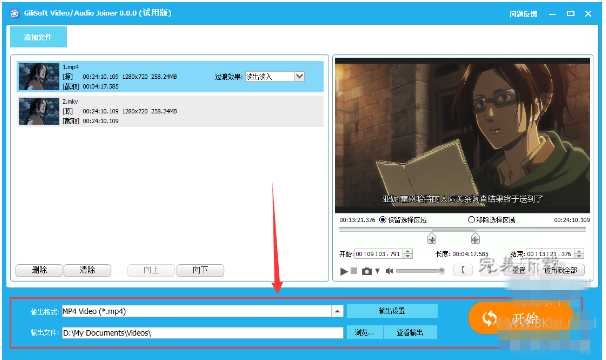The height and width of the screenshot is (360, 606).
Task: Adjust the volume slider
Action: [x=420, y=271]
